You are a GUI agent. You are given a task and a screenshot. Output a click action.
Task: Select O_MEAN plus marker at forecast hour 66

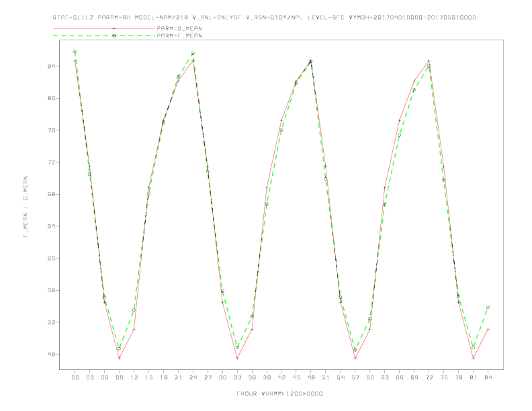tap(400, 120)
